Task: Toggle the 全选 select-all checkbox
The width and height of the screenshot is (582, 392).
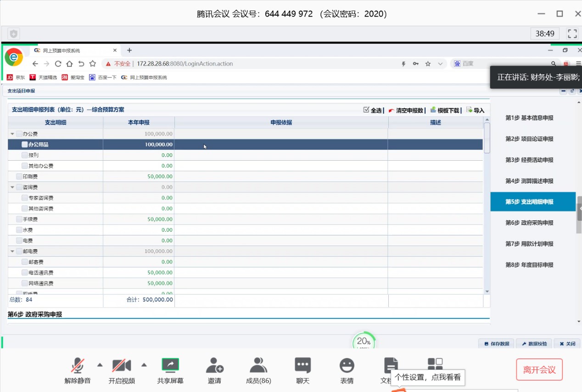Action: click(x=366, y=110)
